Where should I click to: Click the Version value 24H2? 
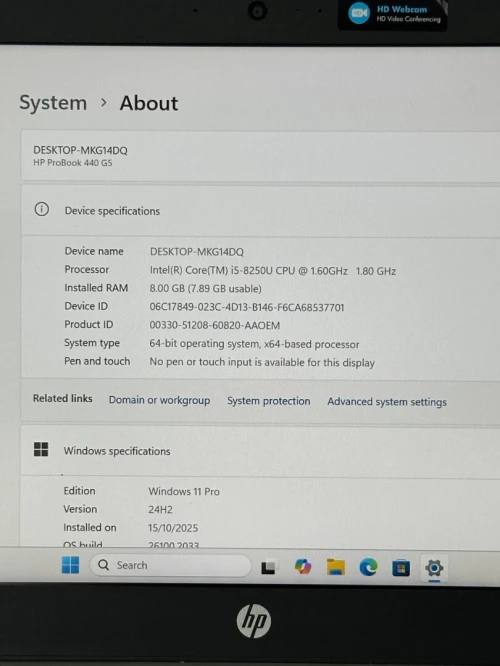point(160,510)
